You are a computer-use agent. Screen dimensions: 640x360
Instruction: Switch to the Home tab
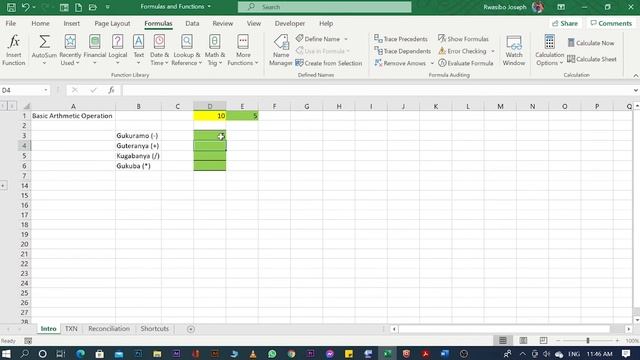[40, 23]
